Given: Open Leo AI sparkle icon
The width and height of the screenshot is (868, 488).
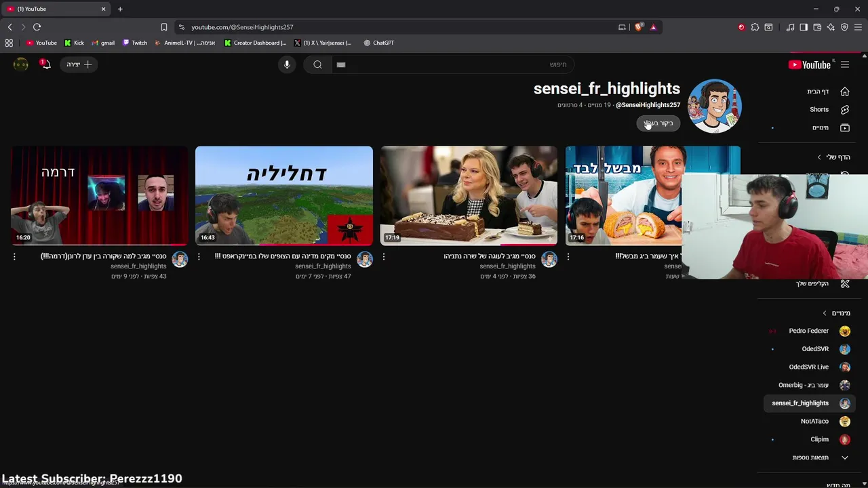Looking at the screenshot, I should (831, 27).
